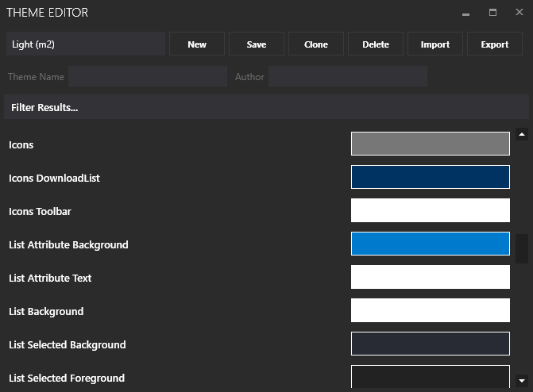Close the Theme Editor window

pos(519,12)
